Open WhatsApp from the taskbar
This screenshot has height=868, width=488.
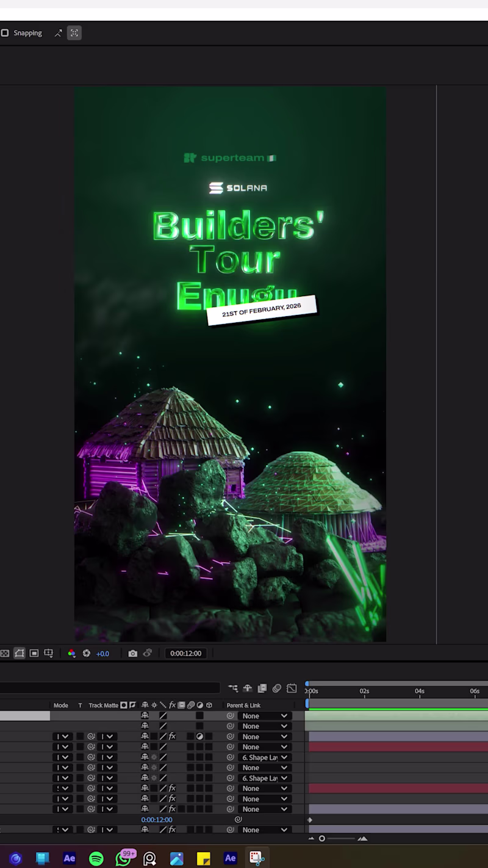pos(123,859)
